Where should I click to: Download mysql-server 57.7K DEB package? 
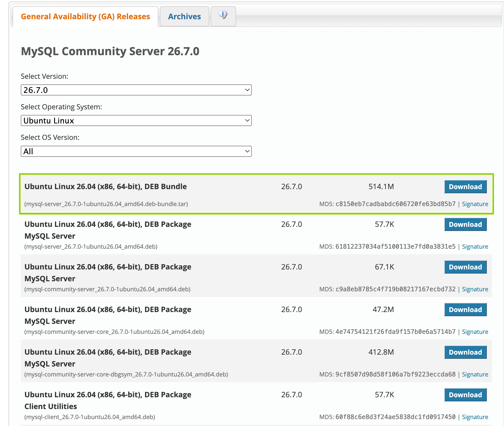[466, 224]
